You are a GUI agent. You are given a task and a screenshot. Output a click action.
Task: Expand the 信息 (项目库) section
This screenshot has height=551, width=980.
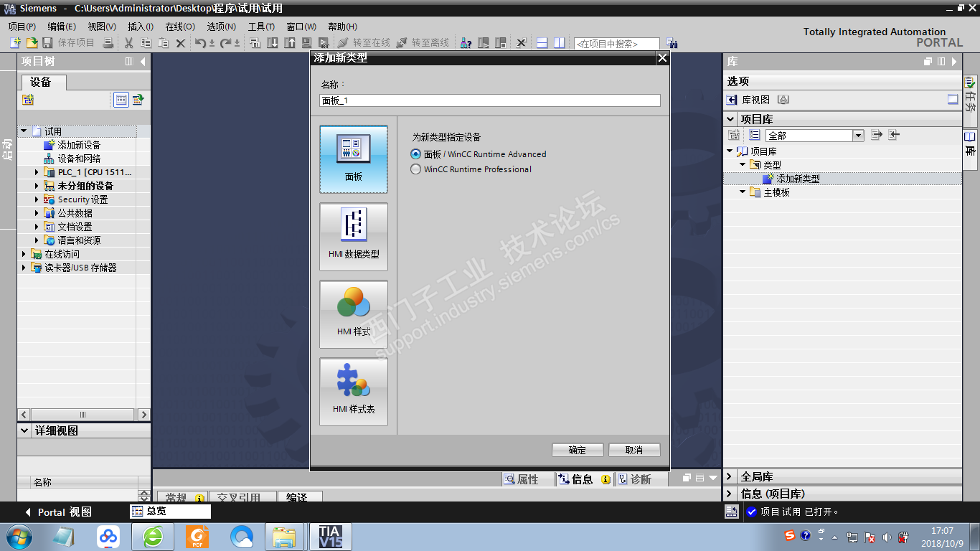click(x=730, y=494)
